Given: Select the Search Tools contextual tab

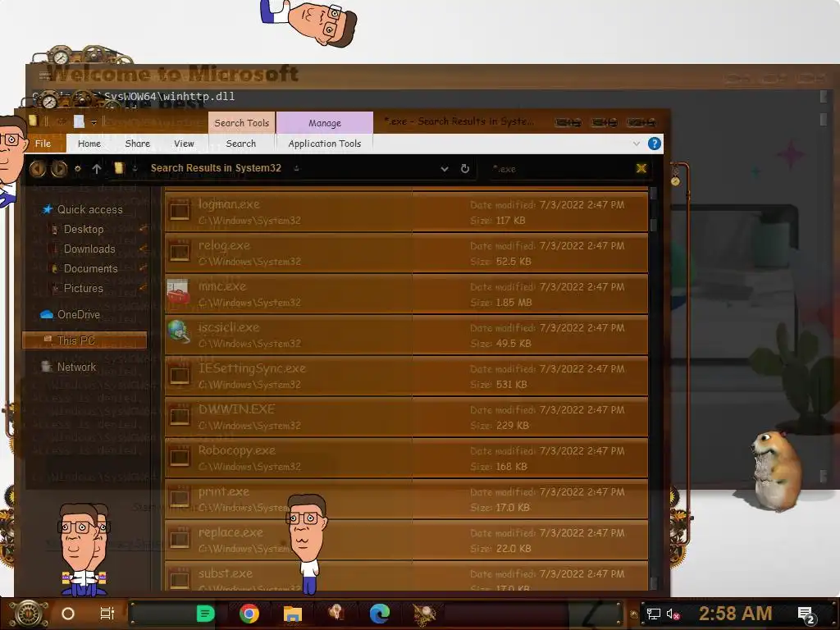Looking at the screenshot, I should point(242,123).
